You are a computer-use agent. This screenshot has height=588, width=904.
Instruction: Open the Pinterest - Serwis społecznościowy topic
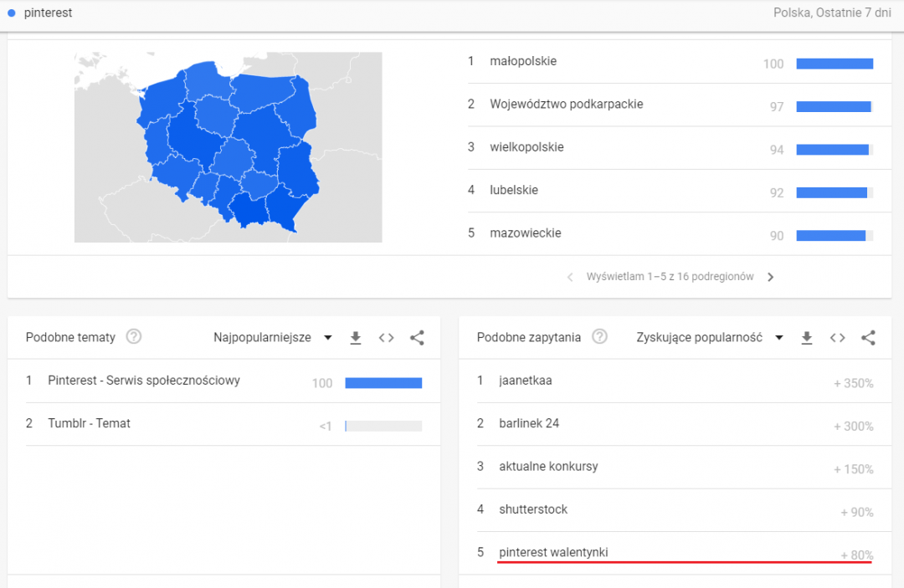point(144,381)
